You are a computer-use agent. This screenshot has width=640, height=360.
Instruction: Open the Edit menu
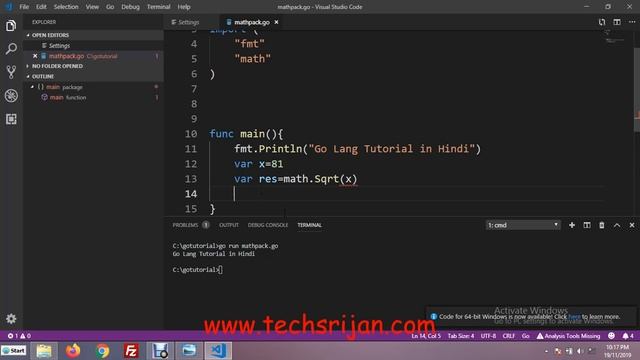point(41,7)
